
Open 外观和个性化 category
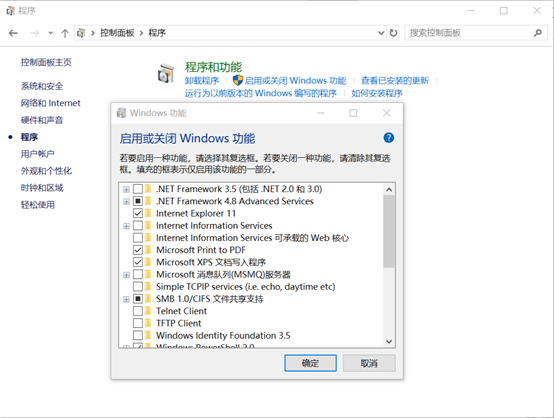[x=46, y=171]
